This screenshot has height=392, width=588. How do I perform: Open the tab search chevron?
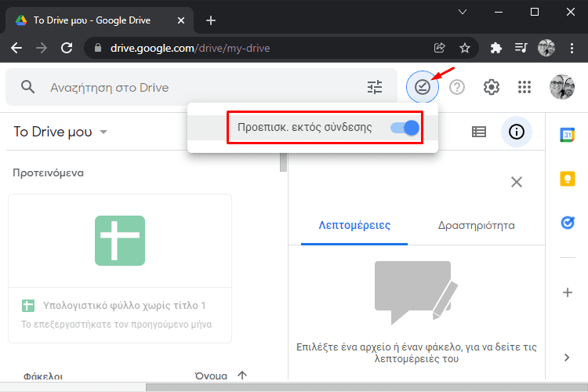pos(463,12)
